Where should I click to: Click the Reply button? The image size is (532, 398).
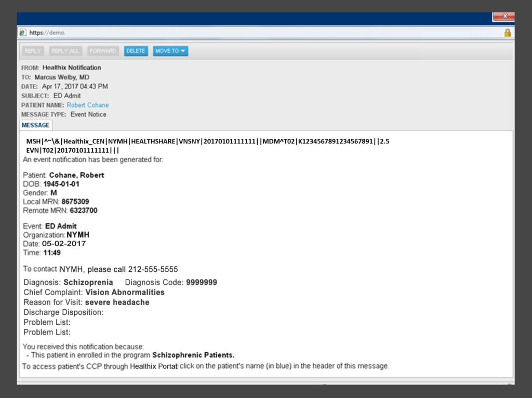point(33,51)
